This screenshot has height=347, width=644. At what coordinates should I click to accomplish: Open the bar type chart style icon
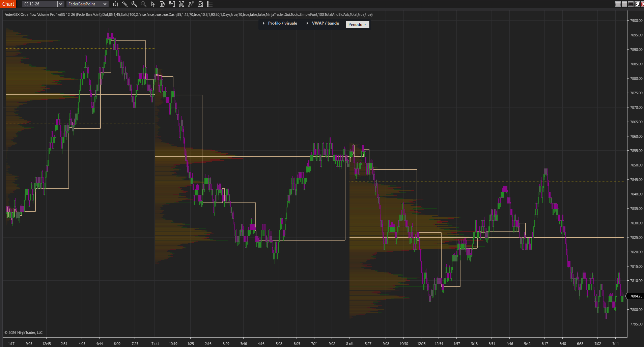[115, 4]
